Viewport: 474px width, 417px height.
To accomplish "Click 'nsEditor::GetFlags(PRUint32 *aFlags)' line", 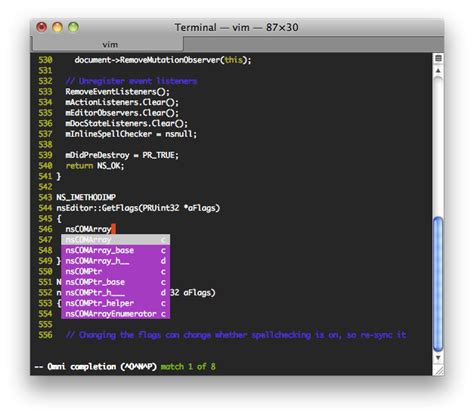I will point(138,208).
